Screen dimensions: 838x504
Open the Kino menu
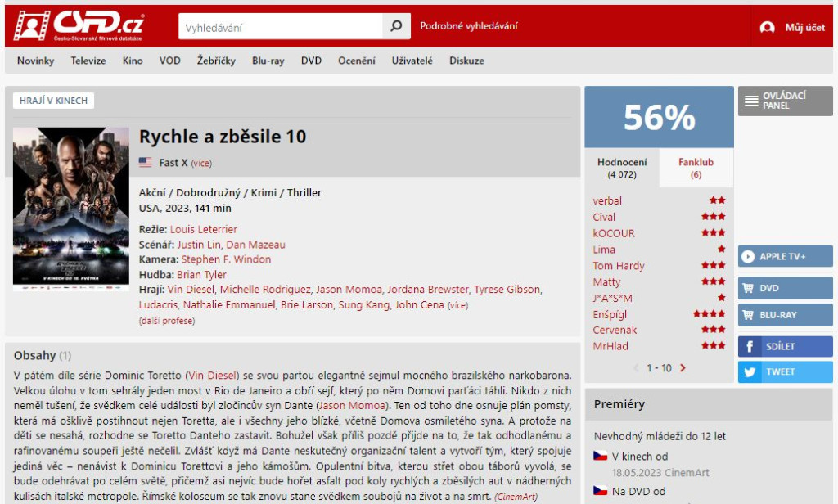133,61
